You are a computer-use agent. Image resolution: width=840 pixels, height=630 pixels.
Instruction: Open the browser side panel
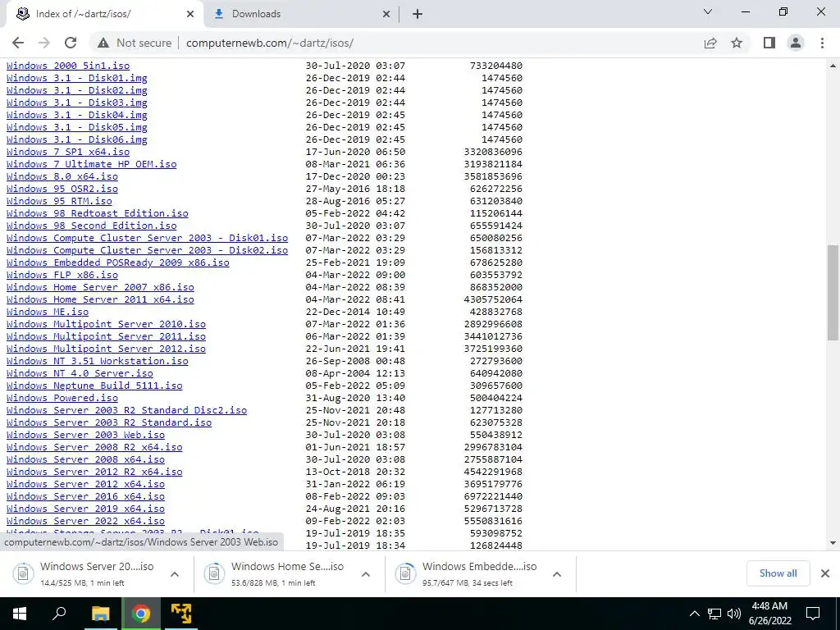(769, 43)
